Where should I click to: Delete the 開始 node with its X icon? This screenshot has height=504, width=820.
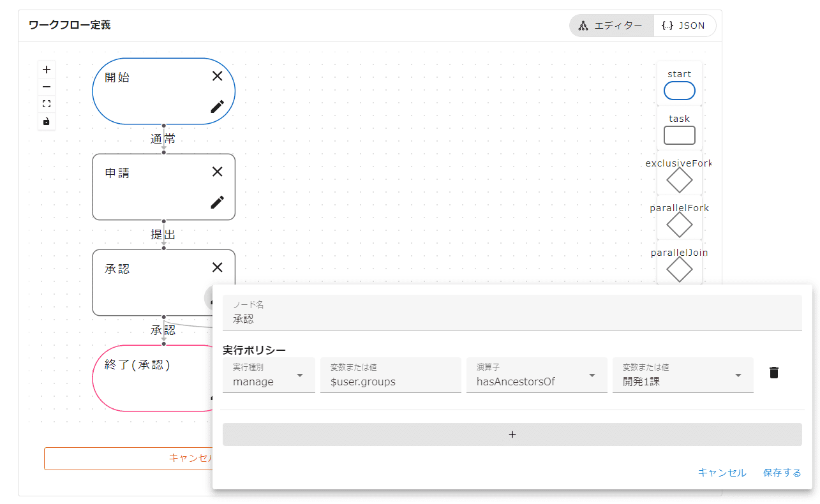(x=217, y=76)
